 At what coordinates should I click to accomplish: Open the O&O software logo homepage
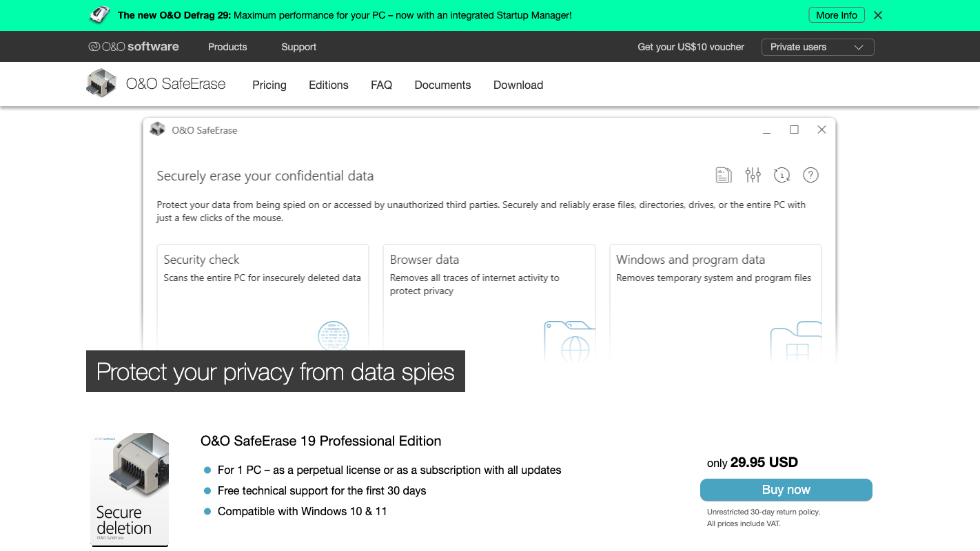click(x=134, y=47)
